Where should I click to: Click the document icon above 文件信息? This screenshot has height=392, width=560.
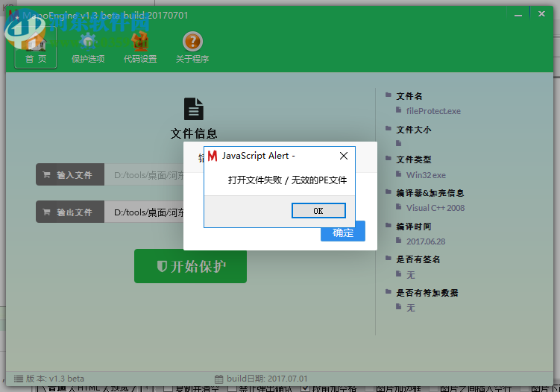coord(194,109)
